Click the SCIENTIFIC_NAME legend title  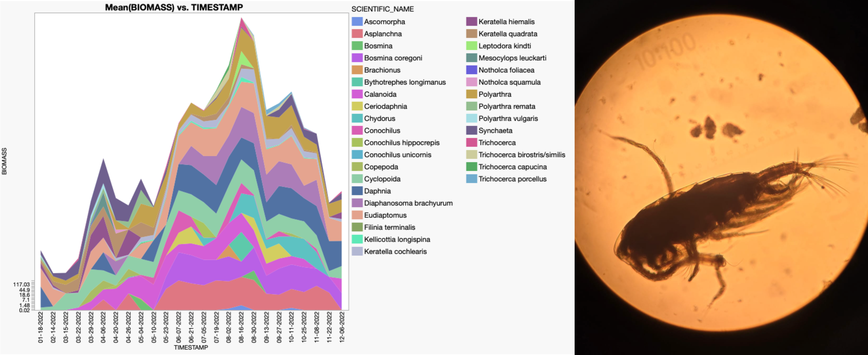382,9
